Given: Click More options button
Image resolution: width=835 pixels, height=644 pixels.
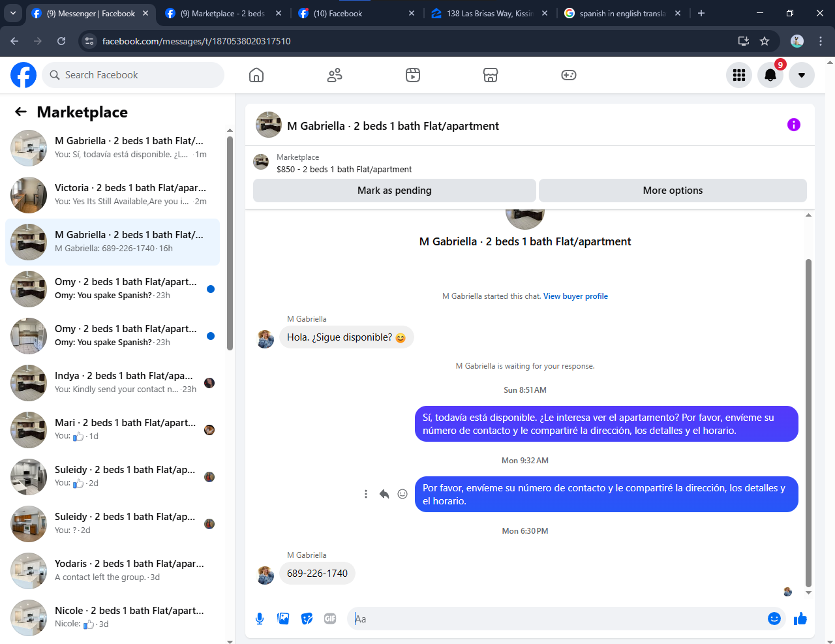Looking at the screenshot, I should point(673,191).
